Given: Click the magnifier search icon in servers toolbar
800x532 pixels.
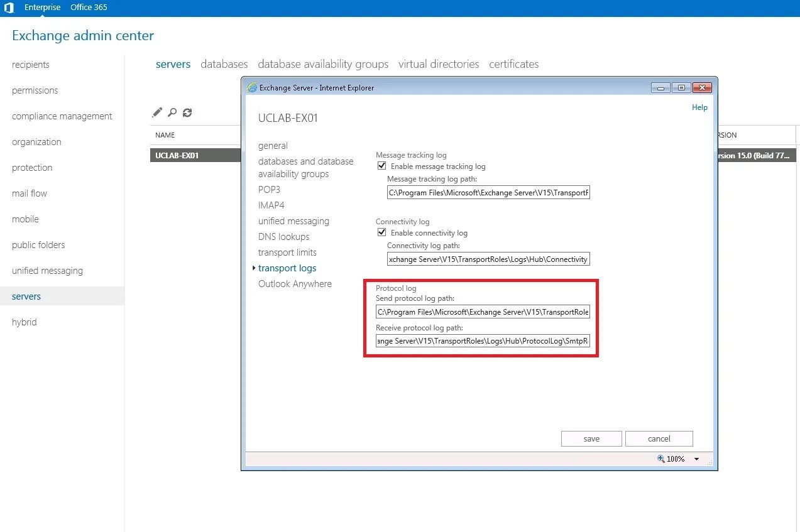Looking at the screenshot, I should click(x=172, y=112).
